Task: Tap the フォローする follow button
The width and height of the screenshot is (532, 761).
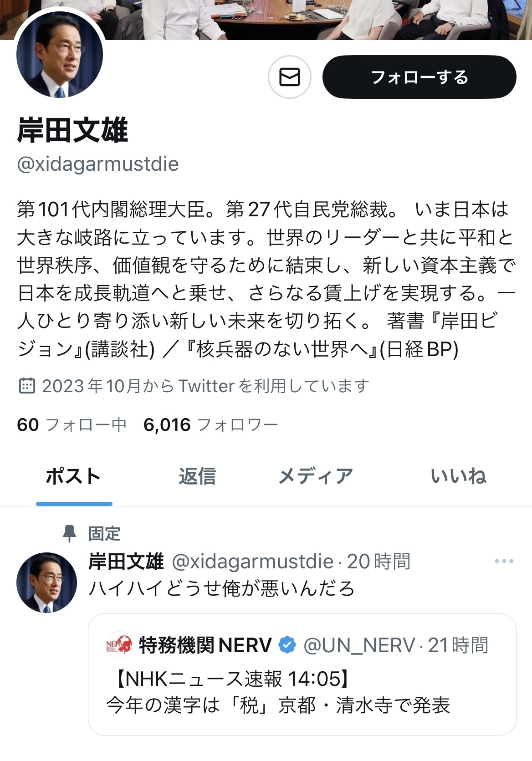Action: [419, 77]
